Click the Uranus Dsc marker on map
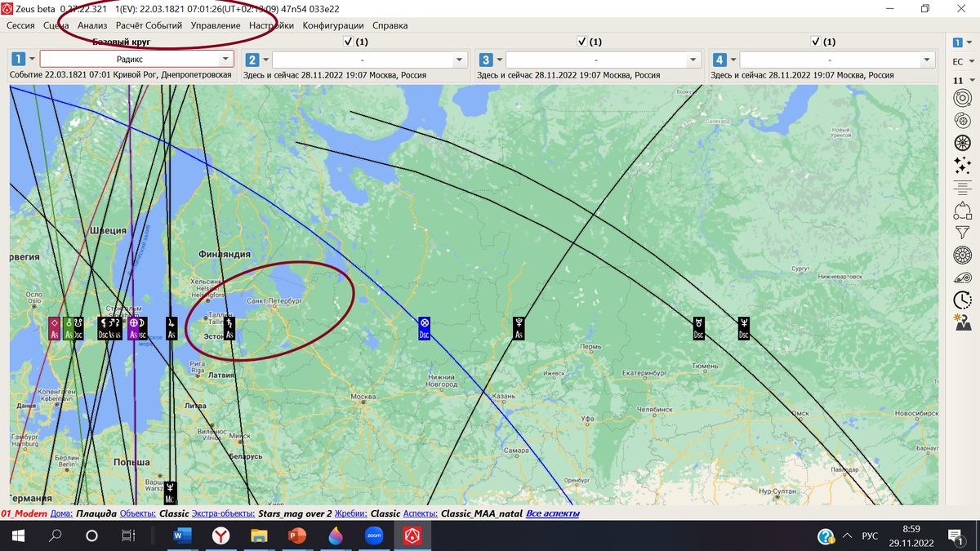This screenshot has width=980, height=551. coord(698,328)
